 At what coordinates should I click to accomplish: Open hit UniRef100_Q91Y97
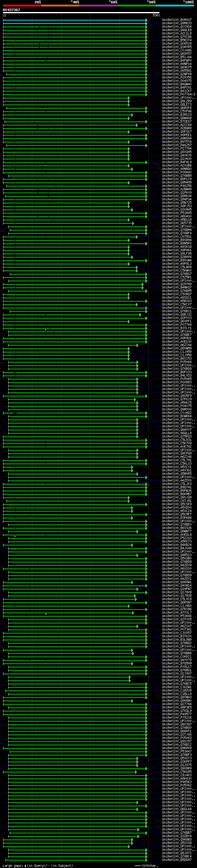177,741
